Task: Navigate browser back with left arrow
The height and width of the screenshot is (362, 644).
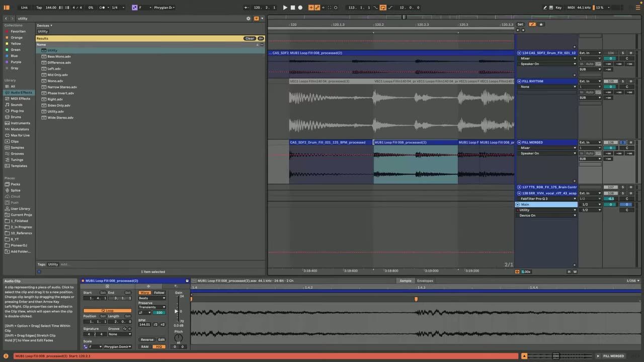Action: click(x=6, y=19)
